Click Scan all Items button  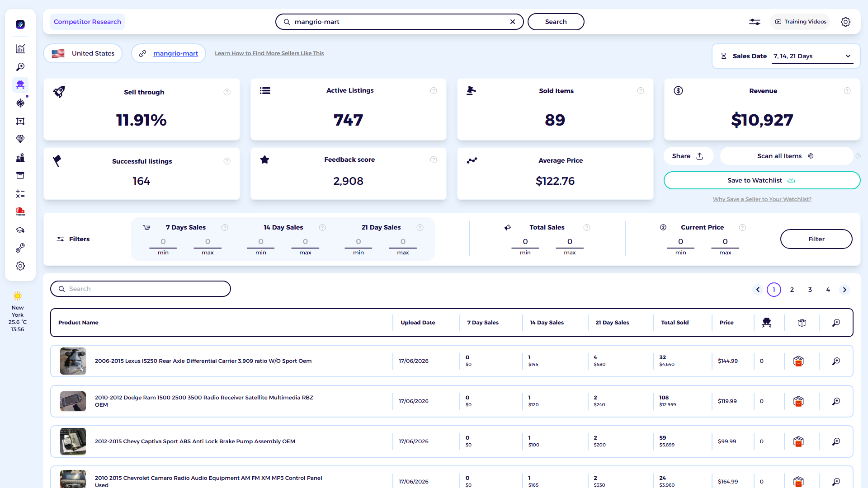pyautogui.click(x=786, y=156)
